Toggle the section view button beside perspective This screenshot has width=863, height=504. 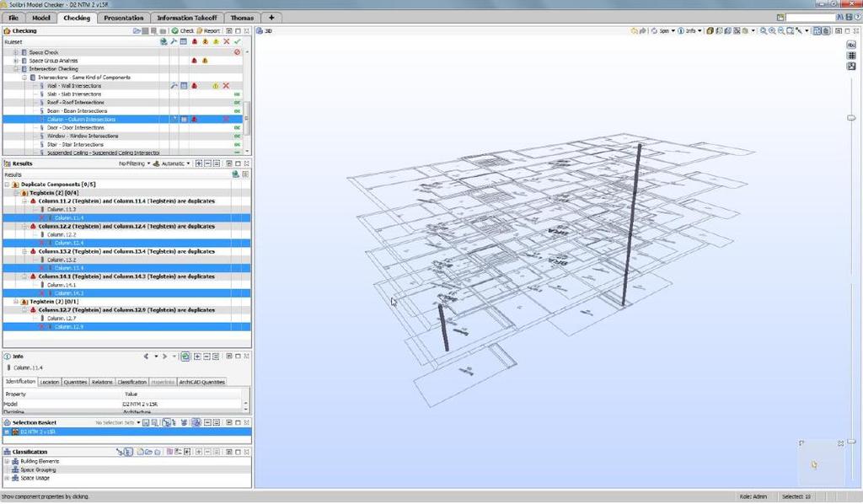[x=826, y=31]
